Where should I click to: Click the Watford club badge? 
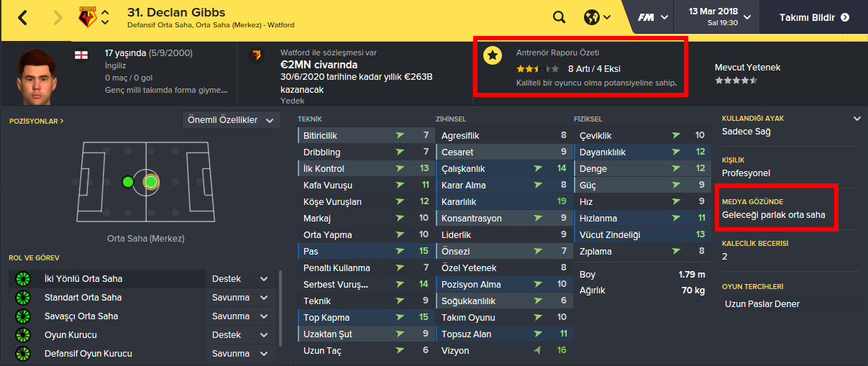(x=86, y=17)
